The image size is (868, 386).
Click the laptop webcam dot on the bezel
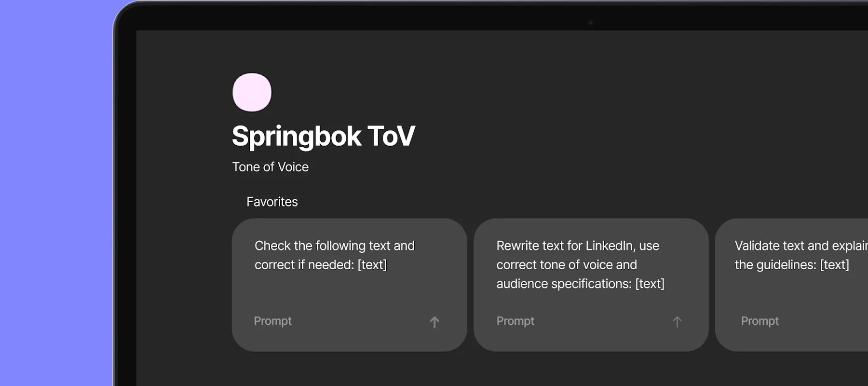(590, 23)
